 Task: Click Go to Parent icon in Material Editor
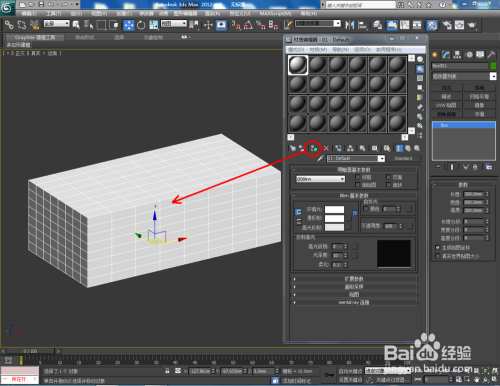[408, 148]
